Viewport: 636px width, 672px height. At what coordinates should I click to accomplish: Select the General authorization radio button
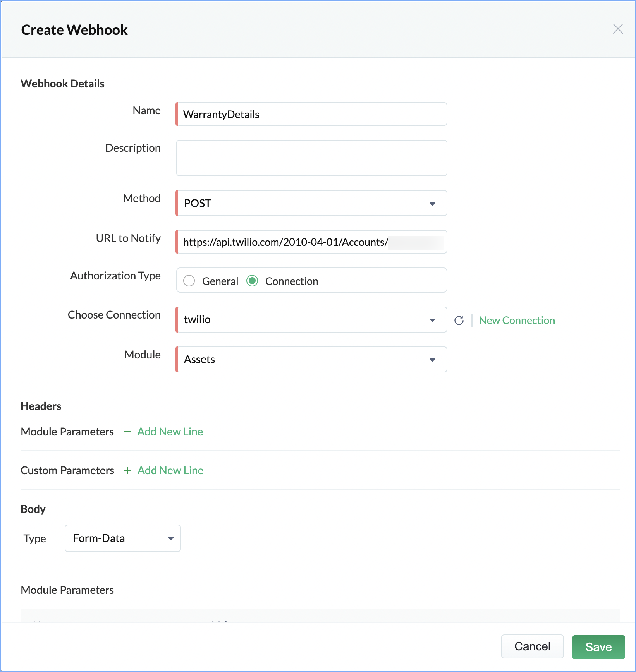(189, 281)
